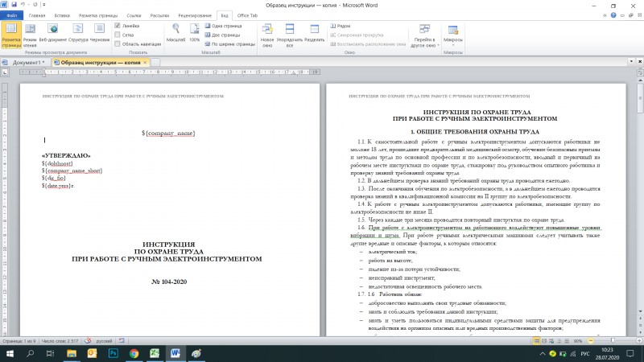Viewport: 644px width, 362px height.
Task: Click the vertical scrollbar up arrow
Action: tap(640, 80)
